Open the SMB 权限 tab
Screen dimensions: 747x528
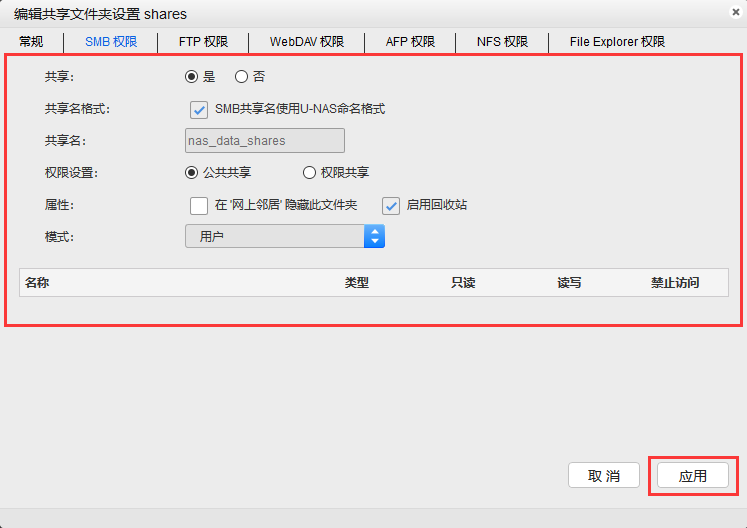point(111,42)
